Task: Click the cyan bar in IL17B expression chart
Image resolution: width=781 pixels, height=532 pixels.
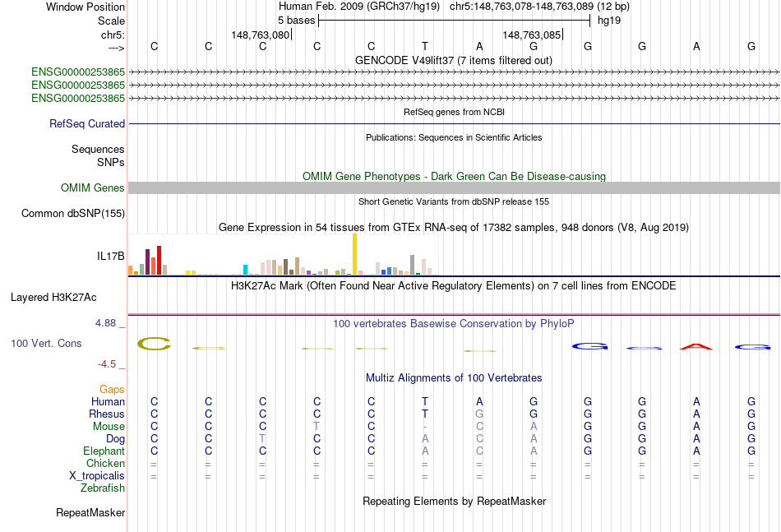Action: point(245,270)
